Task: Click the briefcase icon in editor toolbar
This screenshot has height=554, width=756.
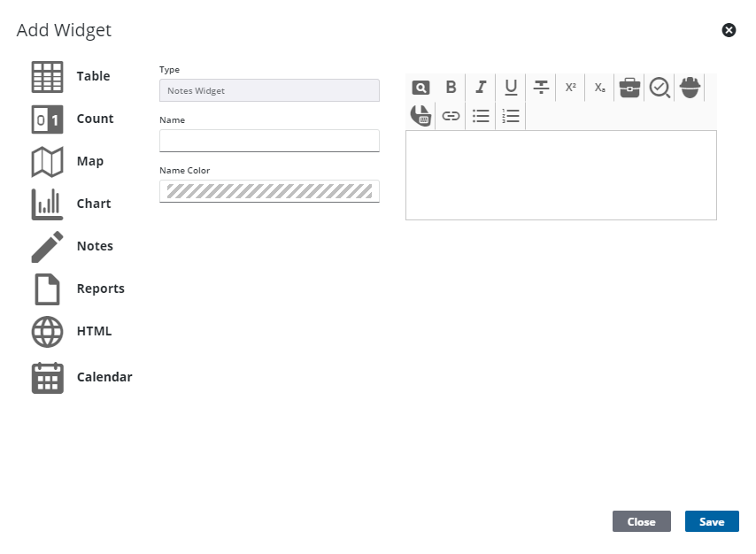Action: (x=629, y=87)
